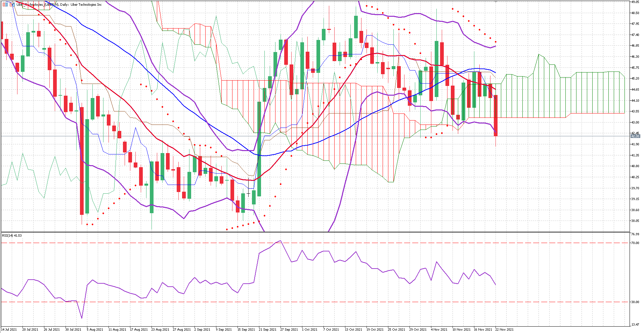Click the red one-click trading panel icon
The height and width of the screenshot is (333, 644).
5,4
